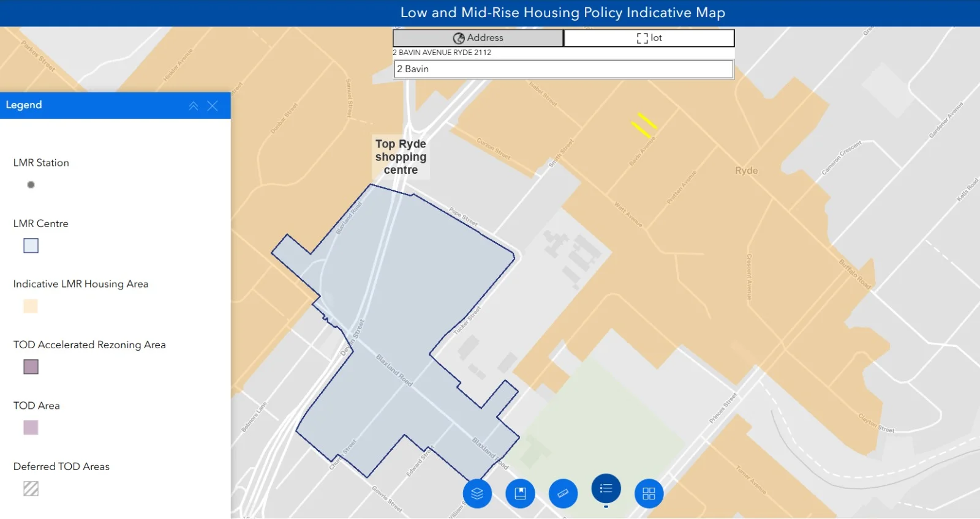Open the basemap gallery grid icon
This screenshot has width=980, height=519.
(x=649, y=493)
